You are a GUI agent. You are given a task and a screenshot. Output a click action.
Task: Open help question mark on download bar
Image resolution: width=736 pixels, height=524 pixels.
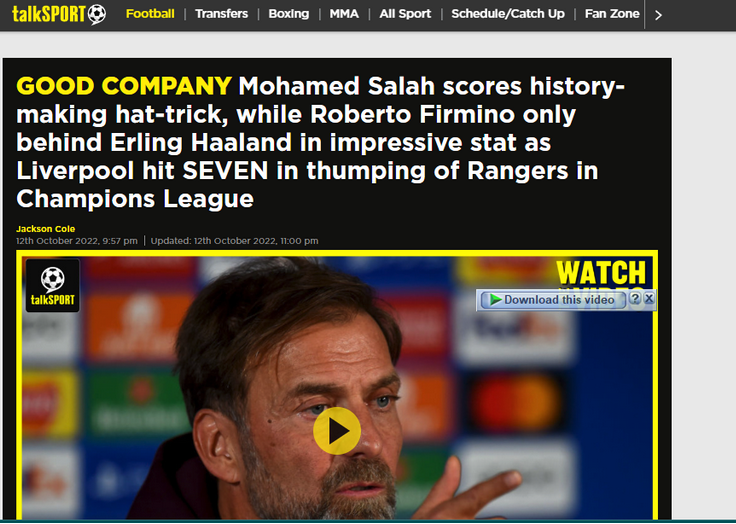coord(635,298)
